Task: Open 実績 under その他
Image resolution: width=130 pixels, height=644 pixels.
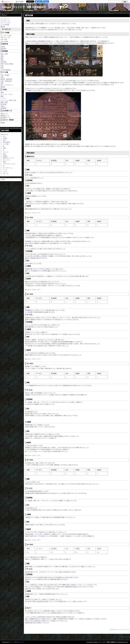Action: 2,92
